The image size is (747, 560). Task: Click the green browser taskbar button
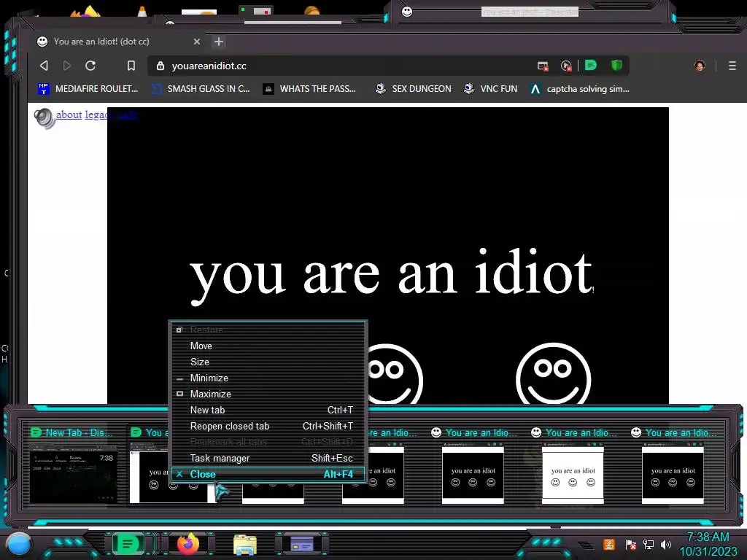click(x=128, y=543)
